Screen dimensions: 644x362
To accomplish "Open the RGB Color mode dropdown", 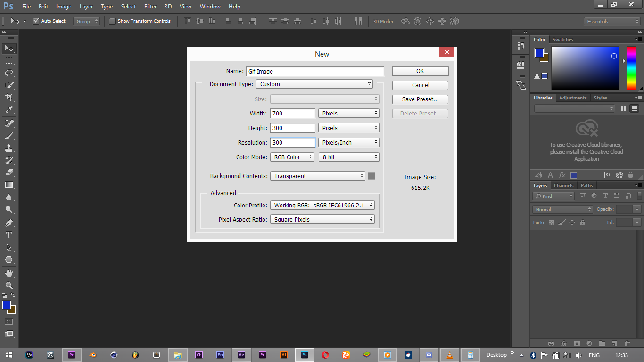I will [x=292, y=157].
